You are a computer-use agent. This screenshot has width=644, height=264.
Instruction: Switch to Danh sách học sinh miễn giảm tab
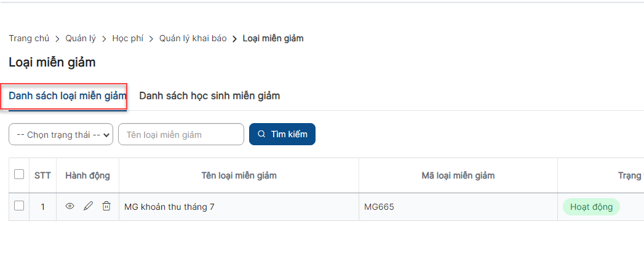210,96
